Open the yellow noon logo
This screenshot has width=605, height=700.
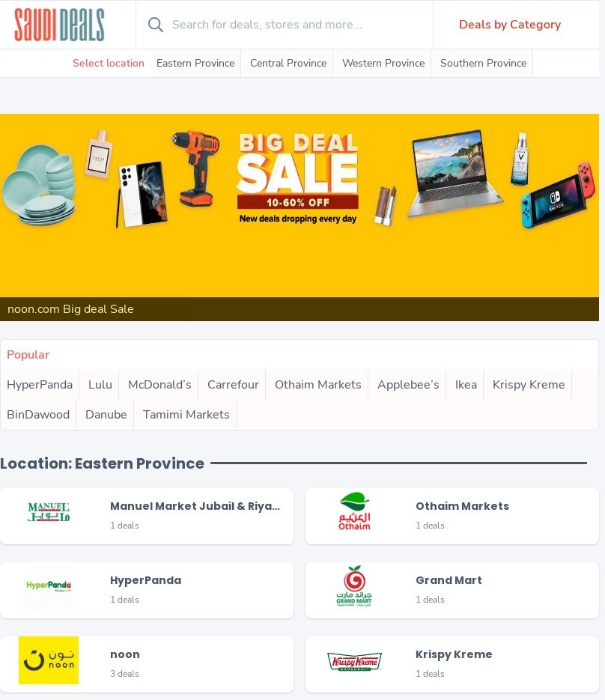pos(49,660)
